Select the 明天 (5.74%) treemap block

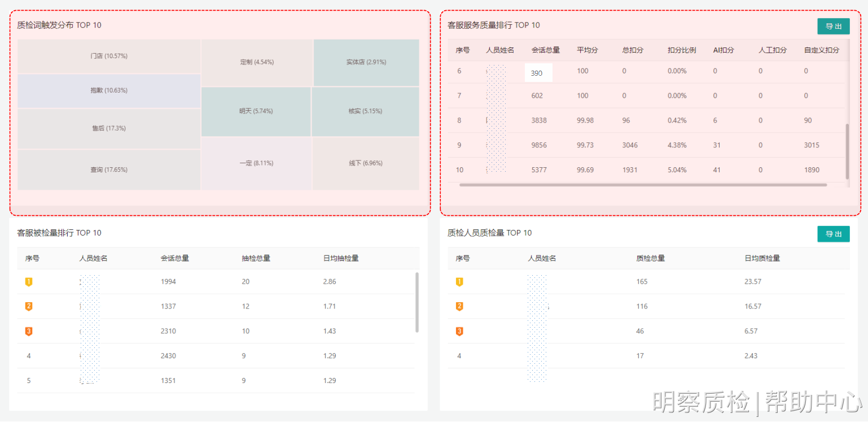point(256,111)
